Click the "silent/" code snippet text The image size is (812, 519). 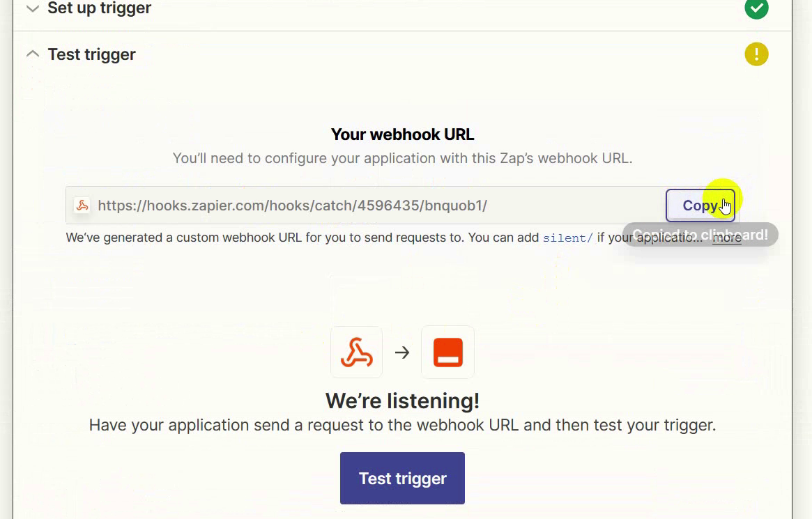(567, 238)
